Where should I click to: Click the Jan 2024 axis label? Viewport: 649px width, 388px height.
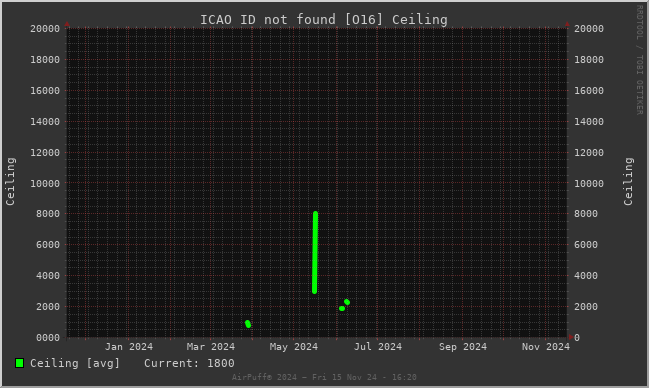(129, 347)
